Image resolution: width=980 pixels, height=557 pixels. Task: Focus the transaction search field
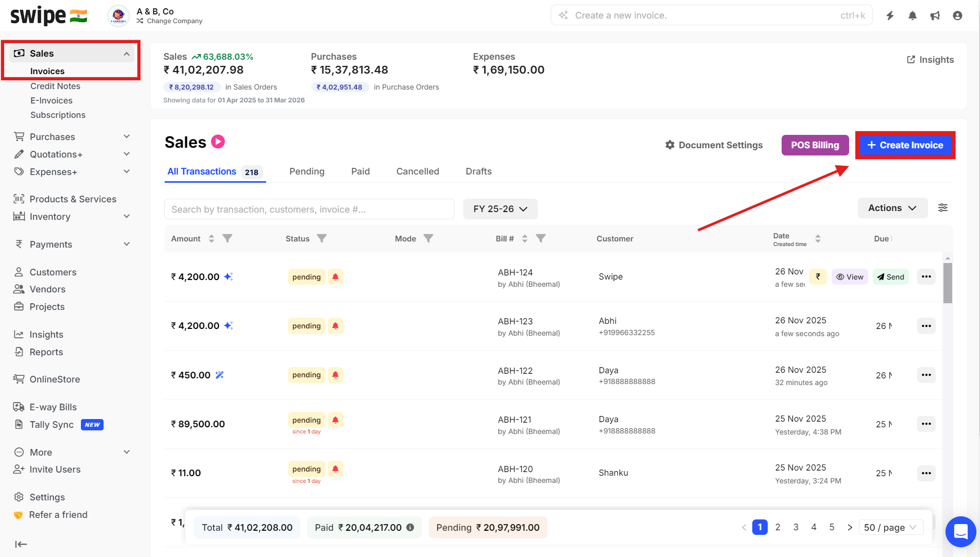click(309, 210)
